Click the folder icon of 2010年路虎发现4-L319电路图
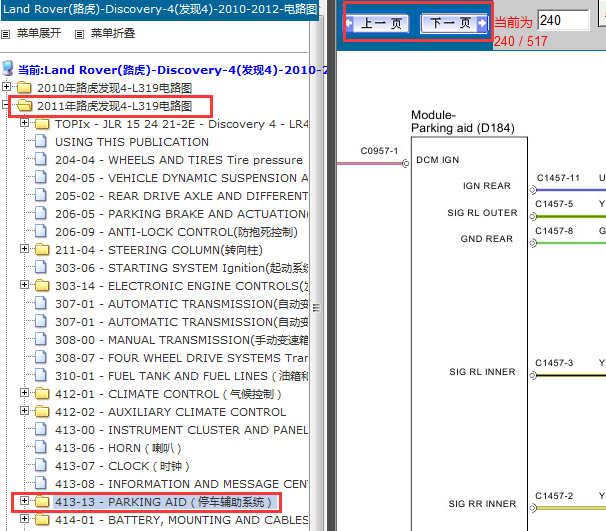Image resolution: width=606 pixels, height=531 pixels. (x=24, y=87)
